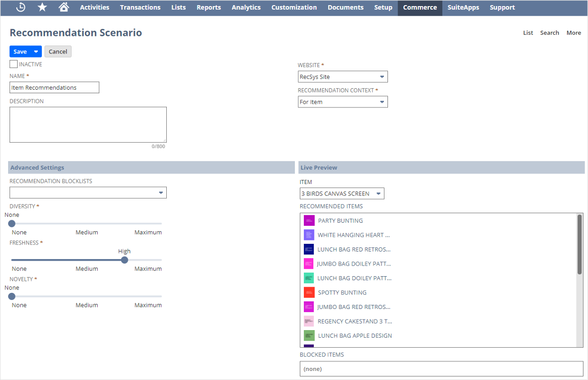The height and width of the screenshot is (380, 588).
Task: Open the Support menu
Action: (502, 8)
